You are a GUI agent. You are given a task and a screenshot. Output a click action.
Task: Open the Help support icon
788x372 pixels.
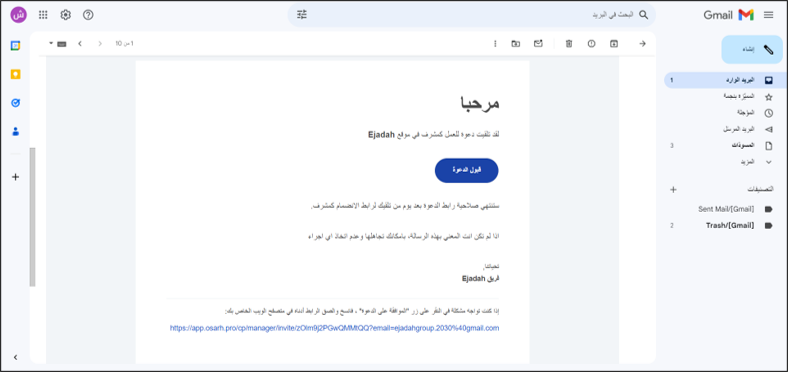click(x=88, y=15)
